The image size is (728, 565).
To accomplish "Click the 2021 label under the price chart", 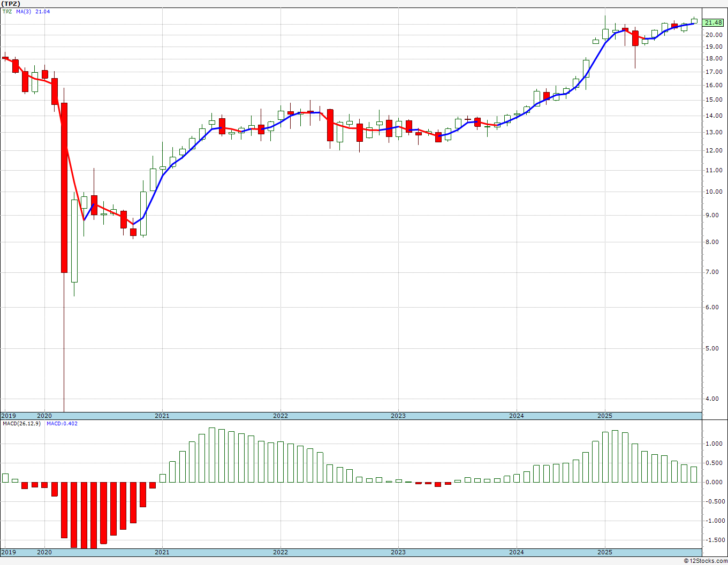I will click(162, 416).
